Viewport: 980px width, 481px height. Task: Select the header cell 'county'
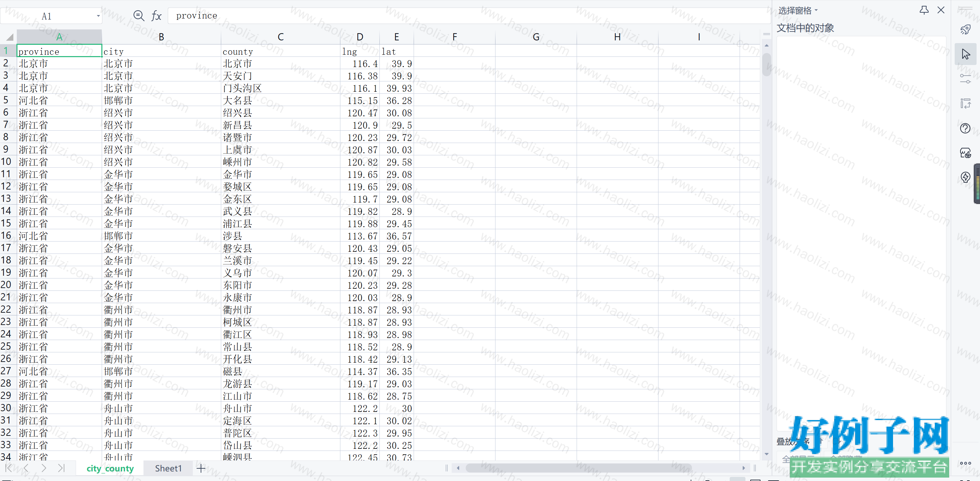pyautogui.click(x=281, y=51)
